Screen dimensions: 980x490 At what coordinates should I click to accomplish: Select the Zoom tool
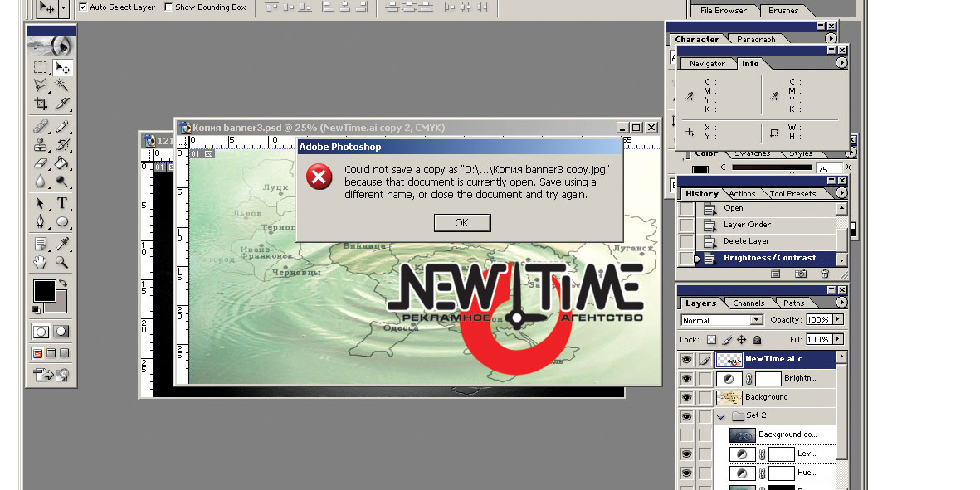pyautogui.click(x=62, y=262)
